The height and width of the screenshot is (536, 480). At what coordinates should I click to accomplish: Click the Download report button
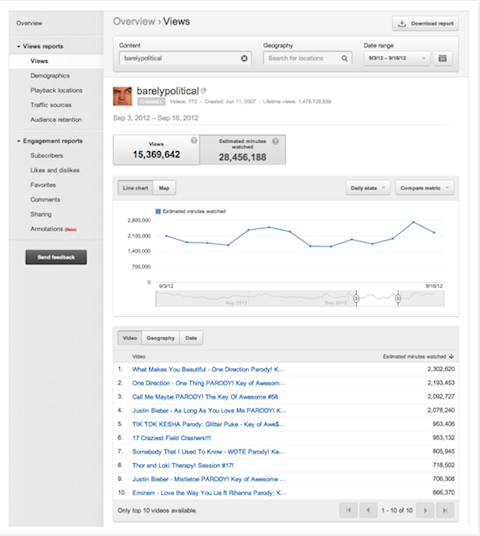pos(425,23)
